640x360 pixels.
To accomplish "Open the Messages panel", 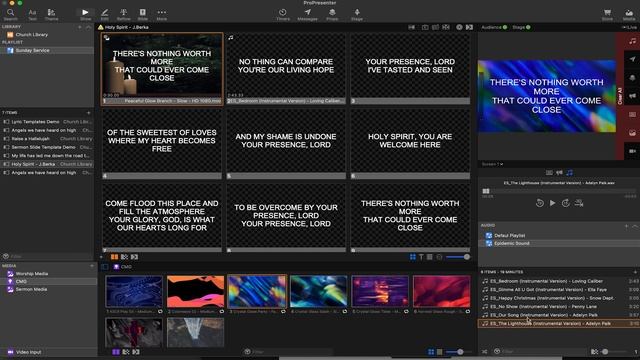I will coord(307,14).
